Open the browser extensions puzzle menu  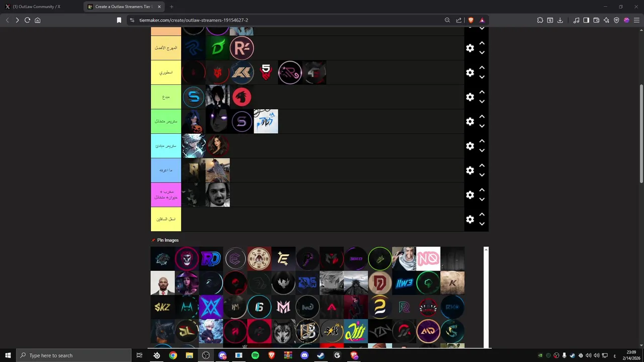[x=540, y=20]
